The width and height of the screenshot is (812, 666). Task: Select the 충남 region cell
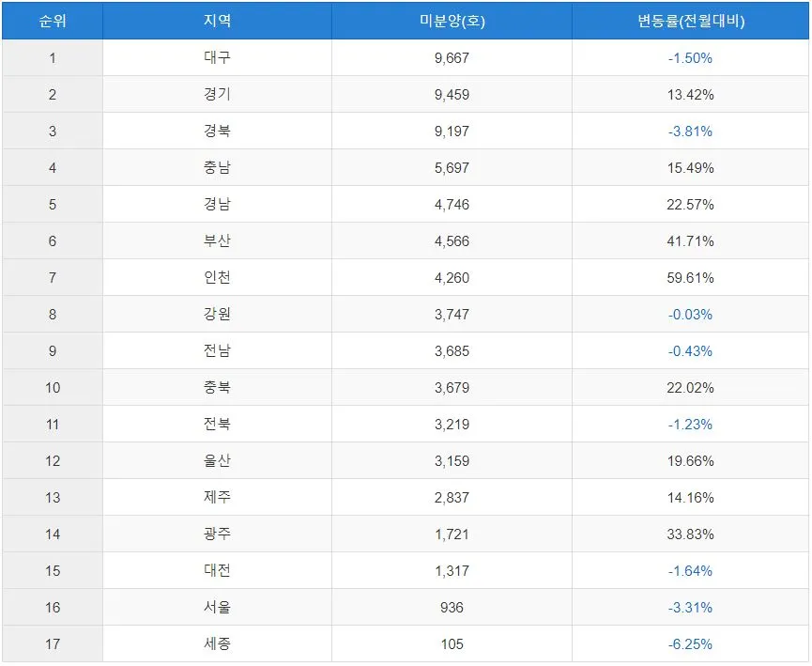click(217, 167)
